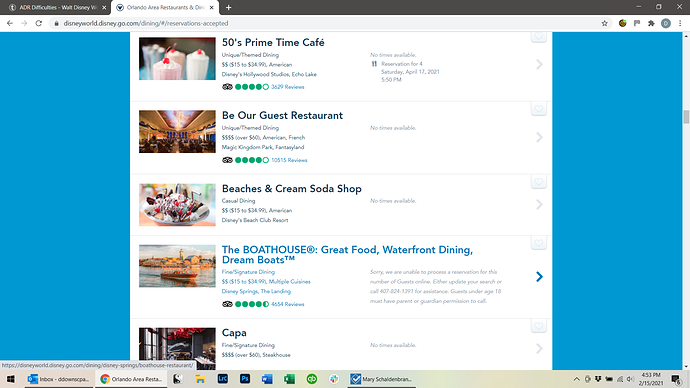Open QuickBooks from the taskbar
Screen dimensions: 690x388
tap(312, 379)
